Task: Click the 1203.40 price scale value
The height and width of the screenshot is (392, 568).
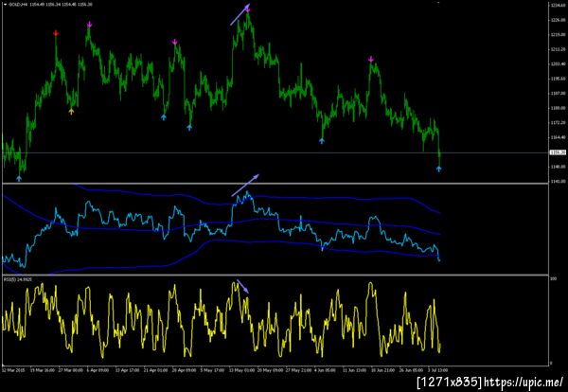Action: click(x=559, y=64)
